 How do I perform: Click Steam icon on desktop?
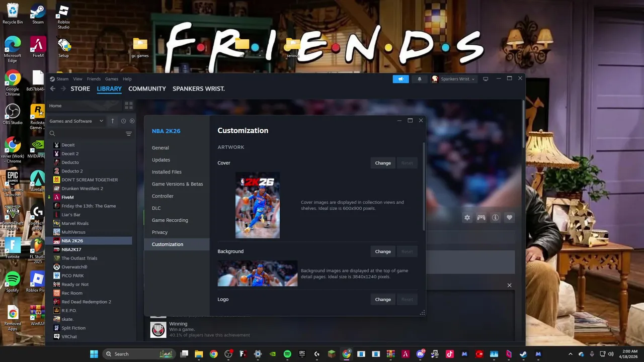[38, 15]
